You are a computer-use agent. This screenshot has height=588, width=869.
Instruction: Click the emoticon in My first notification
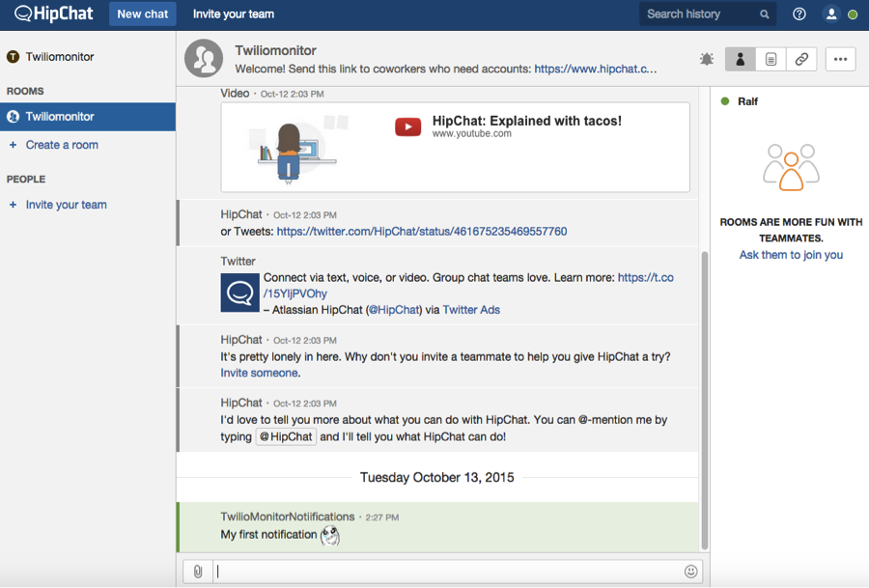[330, 535]
